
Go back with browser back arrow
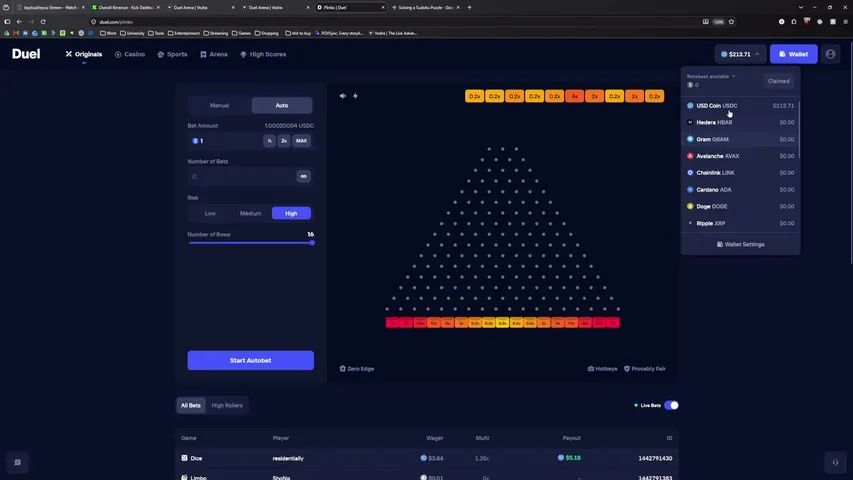coord(19,22)
